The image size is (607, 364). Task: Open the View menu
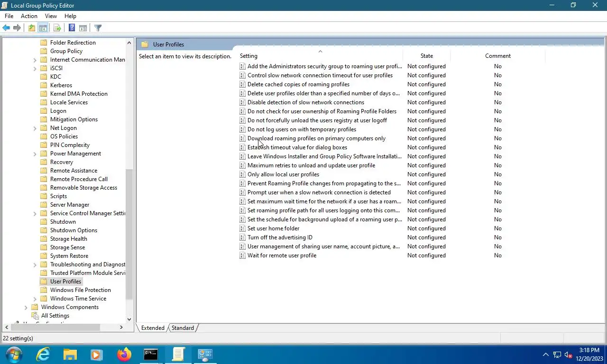click(x=51, y=16)
